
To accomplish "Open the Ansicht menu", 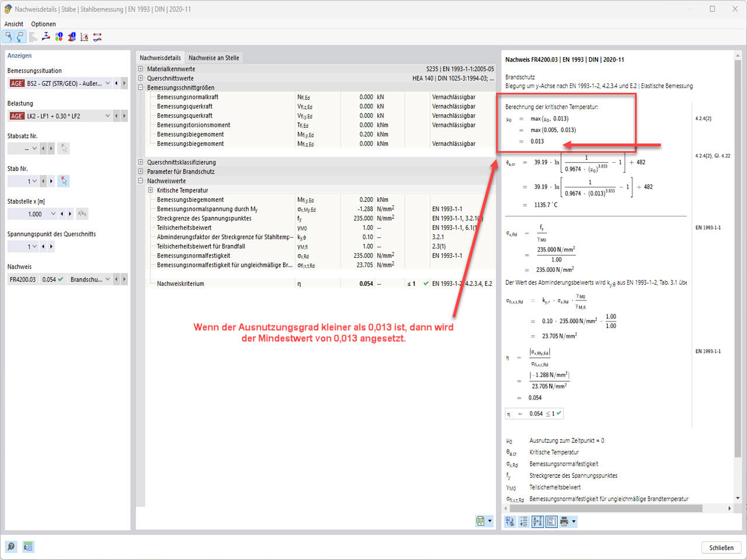I will click(x=13, y=24).
